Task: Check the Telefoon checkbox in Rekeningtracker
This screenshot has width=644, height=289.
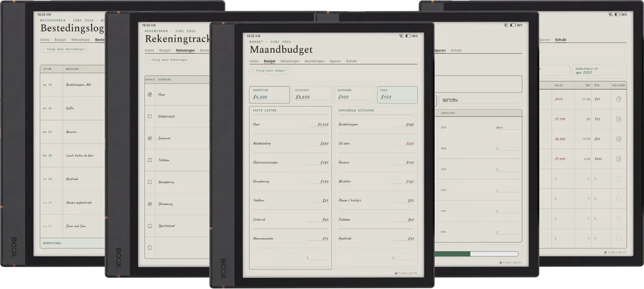Action: point(150,160)
